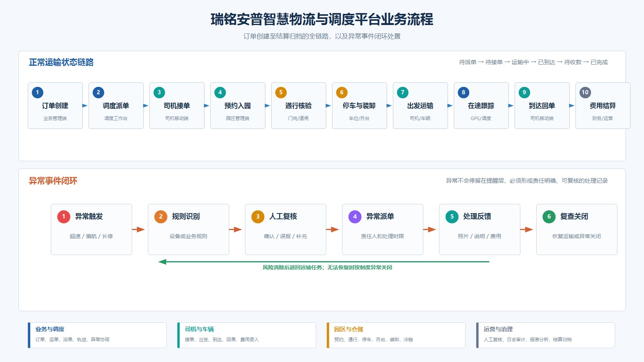Select the 处理反馈 card title
The height and width of the screenshot is (362, 644).
(x=477, y=217)
